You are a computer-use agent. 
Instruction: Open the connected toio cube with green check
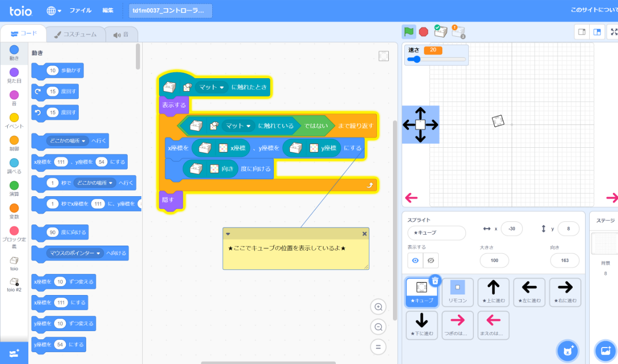(440, 31)
